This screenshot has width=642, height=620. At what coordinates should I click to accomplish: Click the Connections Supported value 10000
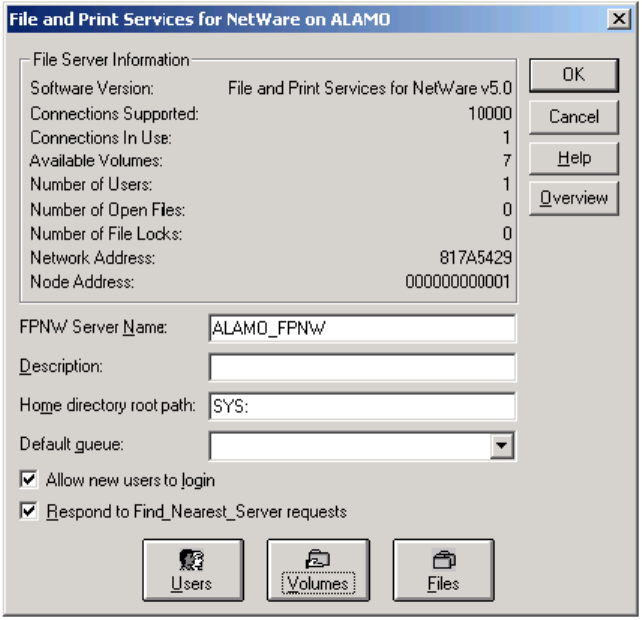[490, 113]
